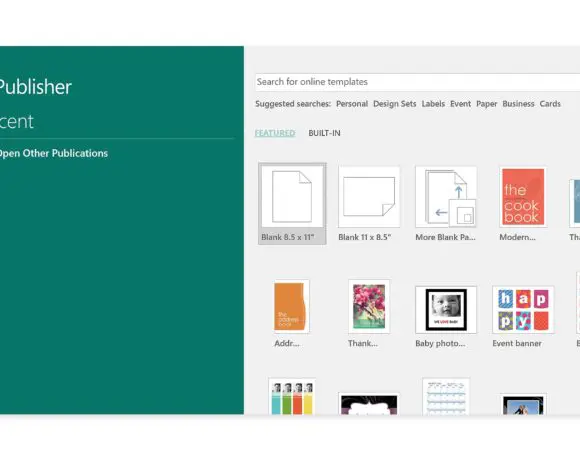Open the black and white frame template
Screen dimensions: 580x460
point(369,404)
